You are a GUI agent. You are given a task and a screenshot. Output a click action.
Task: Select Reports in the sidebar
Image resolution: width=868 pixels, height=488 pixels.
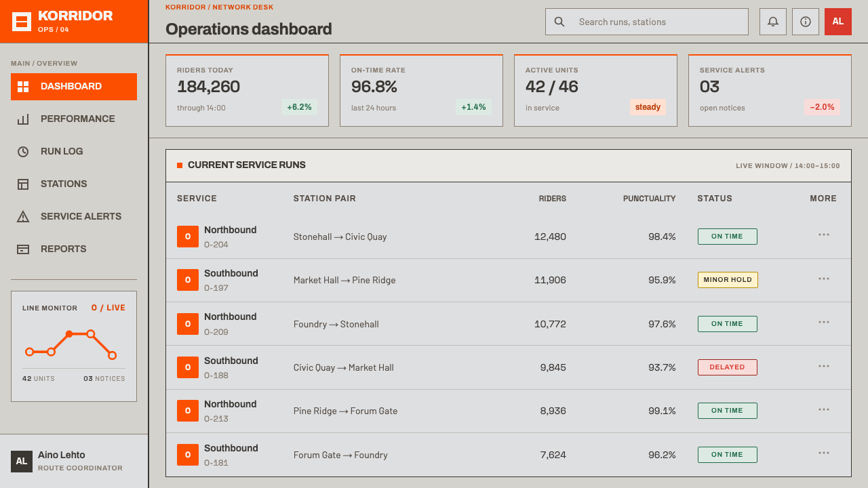pyautogui.click(x=74, y=249)
